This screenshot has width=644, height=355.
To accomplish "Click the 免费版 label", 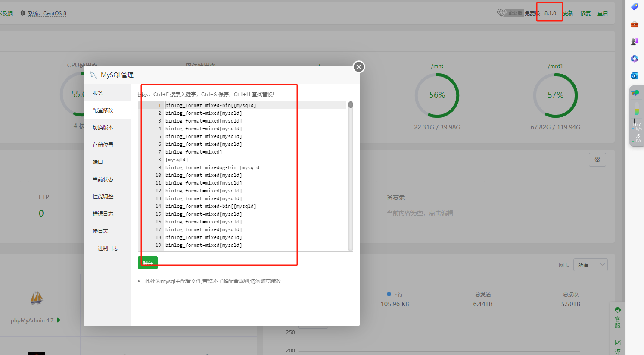I will coord(532,13).
